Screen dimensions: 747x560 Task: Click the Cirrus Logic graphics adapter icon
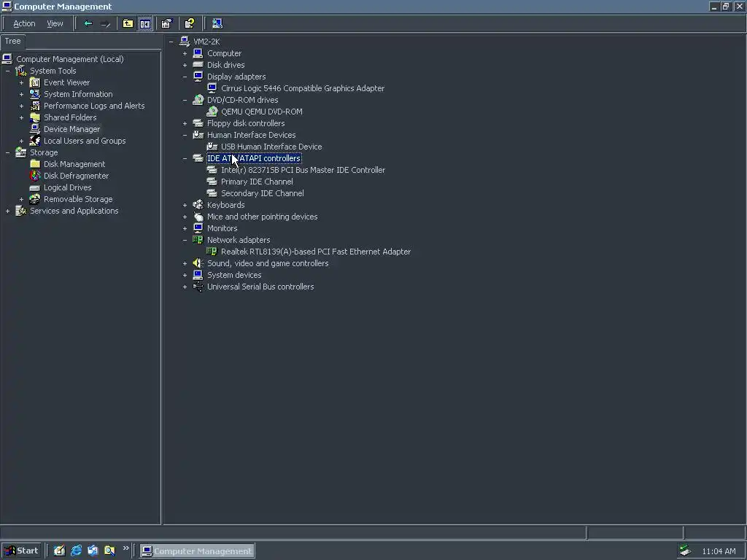point(212,88)
